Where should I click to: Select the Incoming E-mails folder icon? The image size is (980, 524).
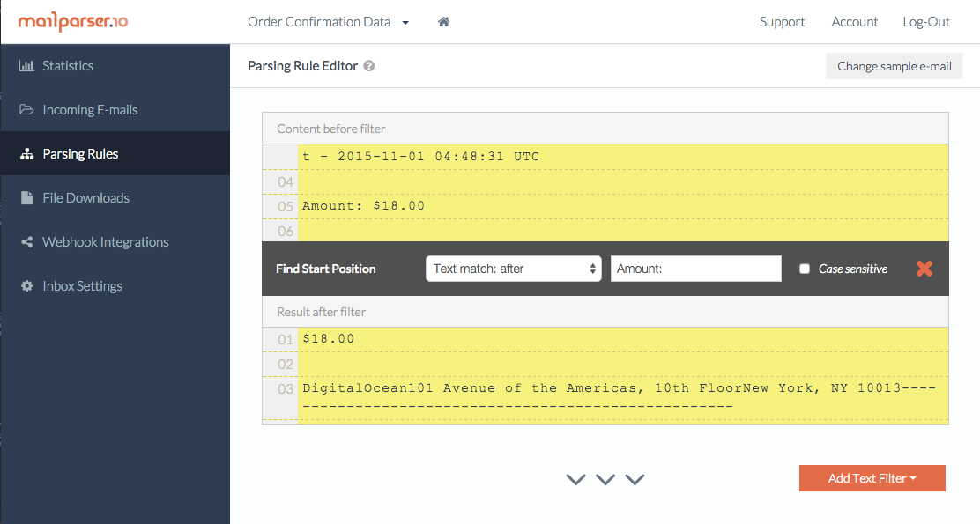click(26, 109)
